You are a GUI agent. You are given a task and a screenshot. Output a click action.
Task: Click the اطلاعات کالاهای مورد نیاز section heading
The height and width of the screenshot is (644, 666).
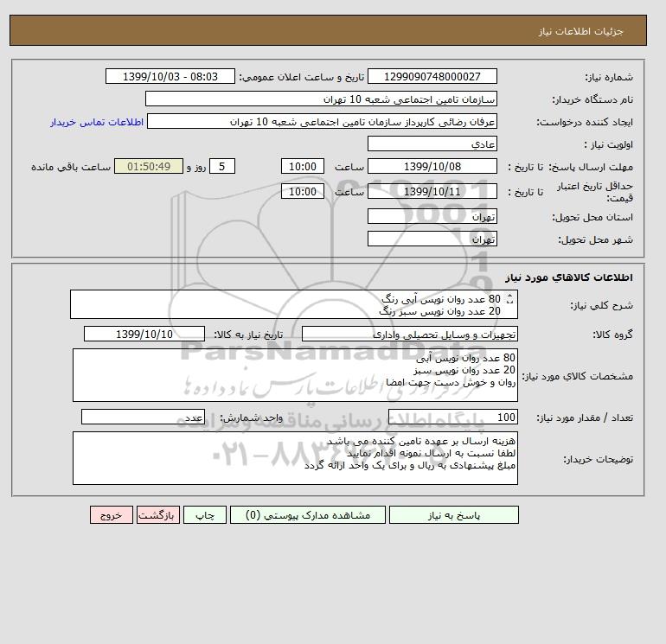click(569, 277)
